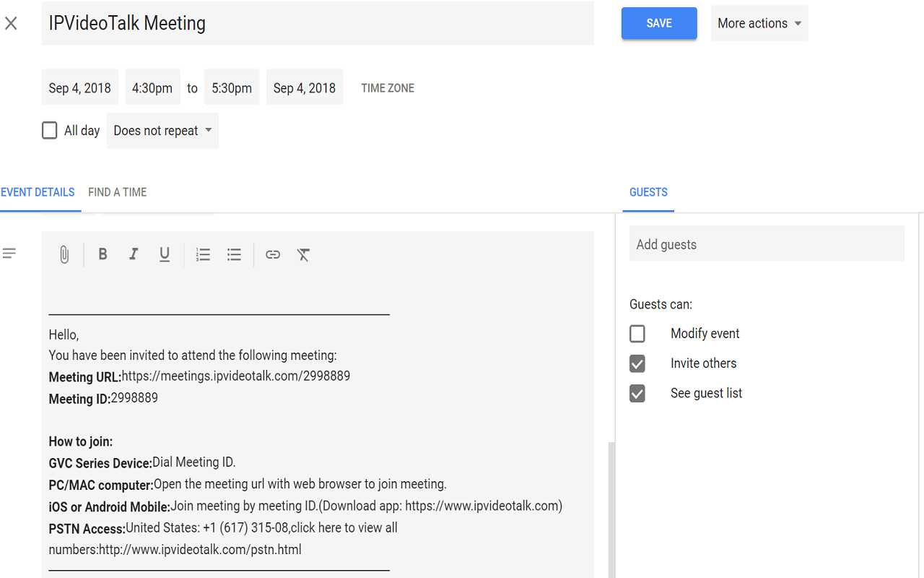
Task: Apply bold formatting to description text
Action: pos(103,254)
